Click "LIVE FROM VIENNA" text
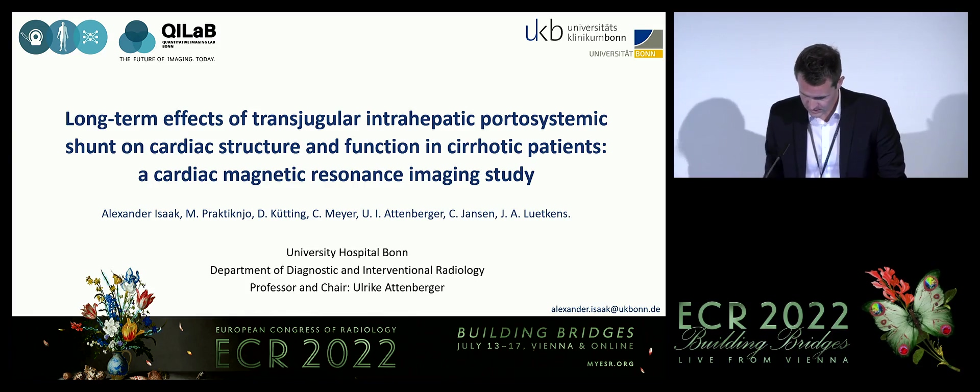Viewport: 980px width, 392px height. tap(763, 360)
